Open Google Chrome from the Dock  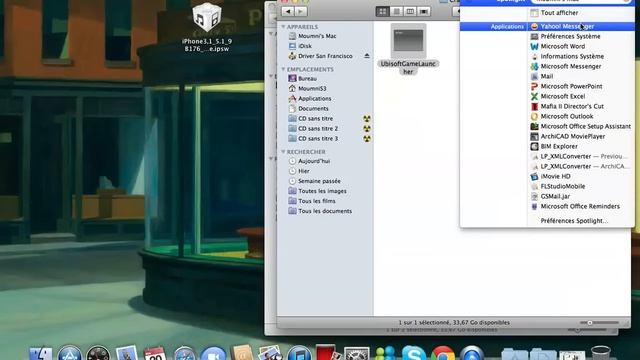click(x=442, y=353)
